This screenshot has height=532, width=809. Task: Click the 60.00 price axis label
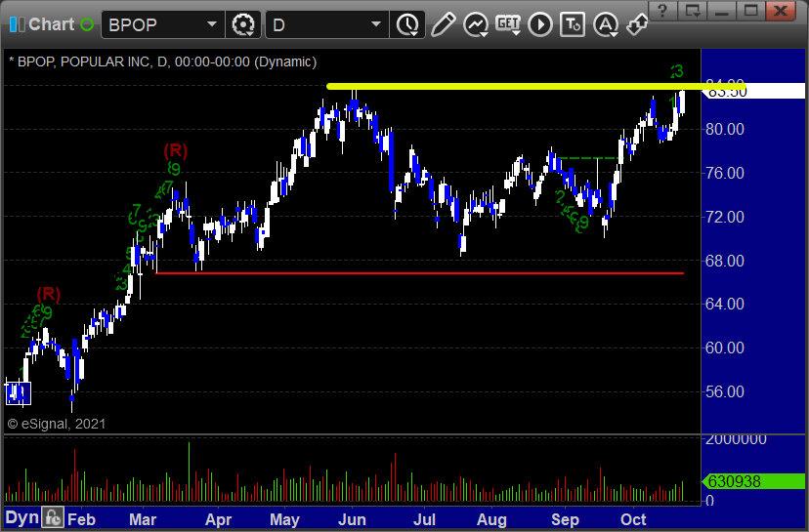click(x=725, y=348)
